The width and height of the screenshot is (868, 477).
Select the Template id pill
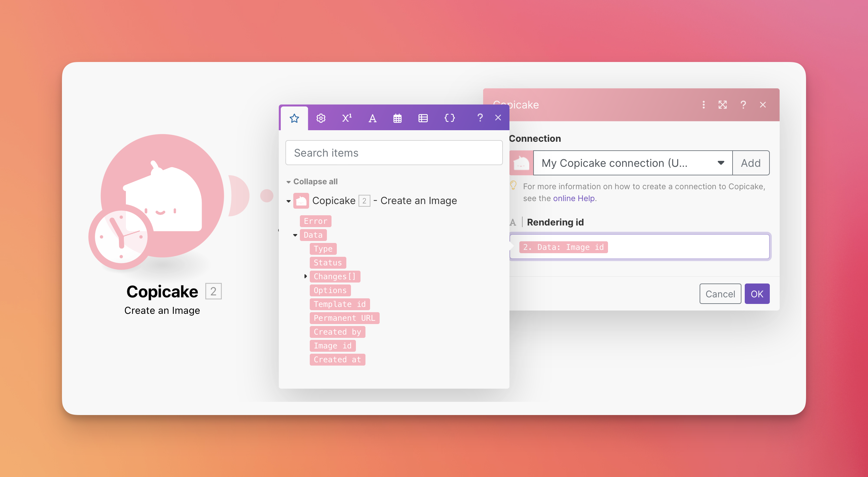[340, 304]
